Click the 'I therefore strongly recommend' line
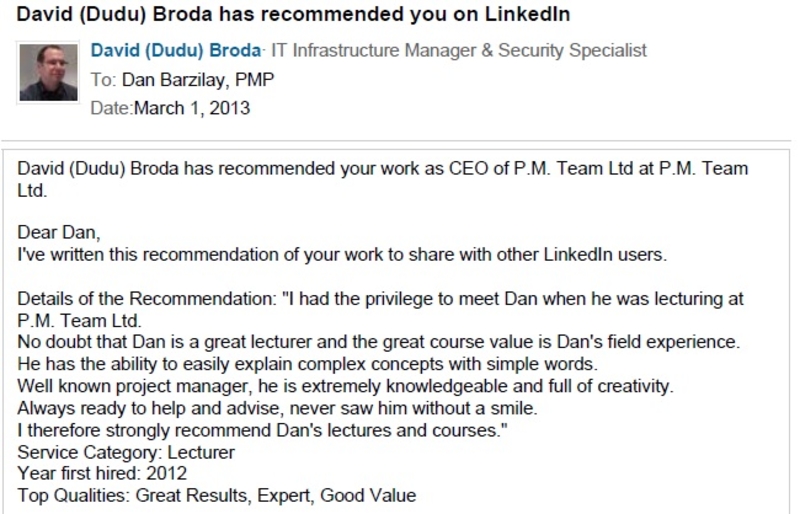Image resolution: width=800 pixels, height=514 pixels. (x=263, y=430)
